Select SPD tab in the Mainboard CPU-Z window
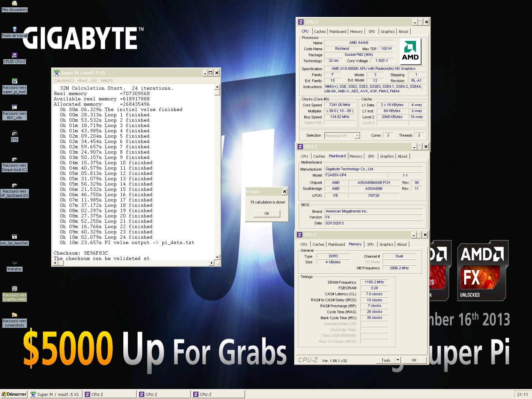Image resolution: width=532 pixels, height=399 pixels. click(x=371, y=156)
